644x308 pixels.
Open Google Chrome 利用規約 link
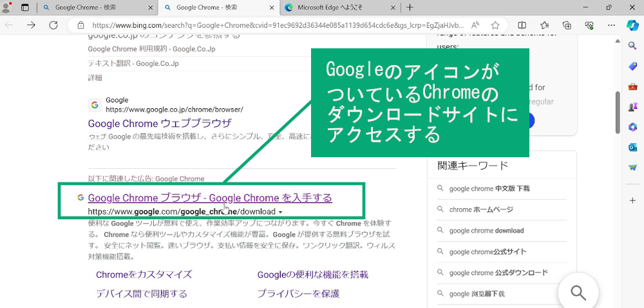(x=151, y=49)
